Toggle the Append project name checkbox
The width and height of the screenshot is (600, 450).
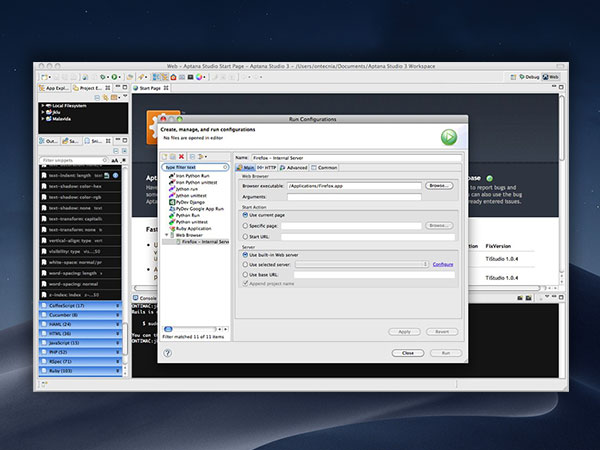(245, 284)
